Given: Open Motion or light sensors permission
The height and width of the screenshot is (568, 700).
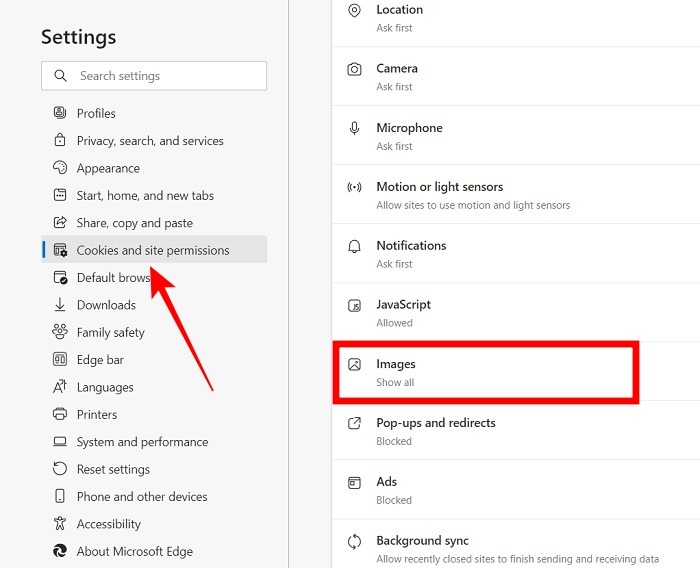Looking at the screenshot, I should (x=439, y=187).
